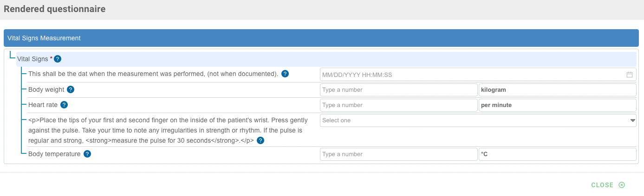The image size is (644, 196).
Task: Click the °C unit field
Action: click(557, 154)
